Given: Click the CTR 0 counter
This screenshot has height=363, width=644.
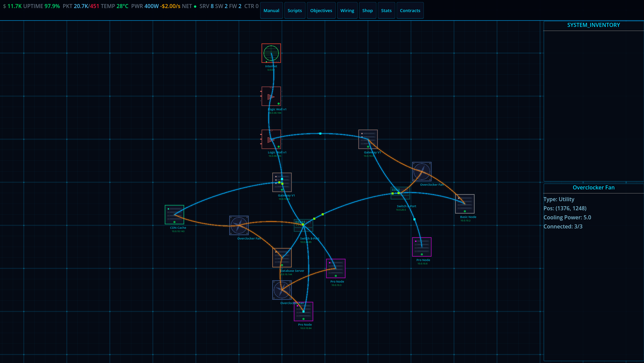Looking at the screenshot, I should point(251,6).
